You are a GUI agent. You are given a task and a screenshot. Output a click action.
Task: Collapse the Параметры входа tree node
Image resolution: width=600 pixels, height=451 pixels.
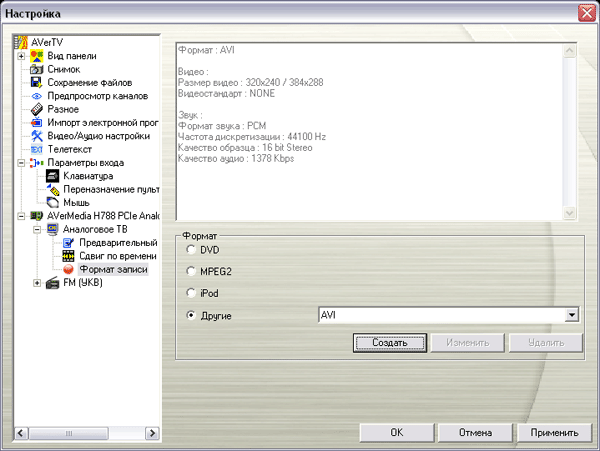[21, 163]
